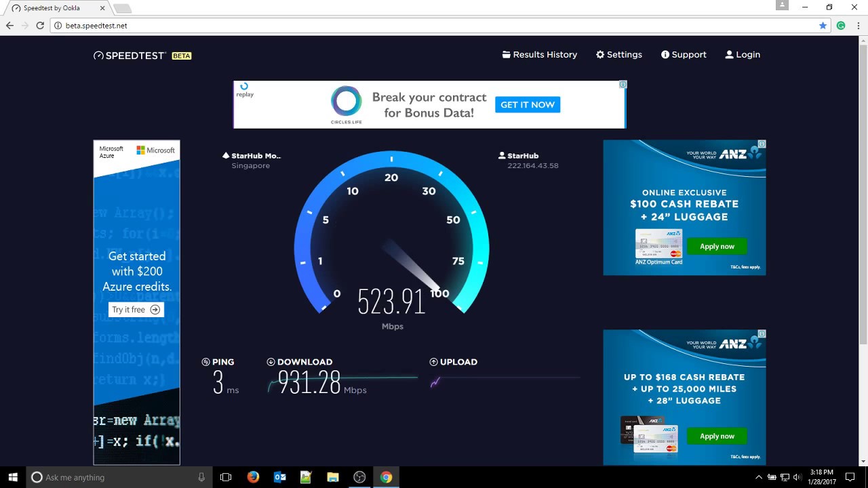The width and height of the screenshot is (868, 488).
Task: Click the StarHub Mo.. server name
Action: [x=256, y=156]
